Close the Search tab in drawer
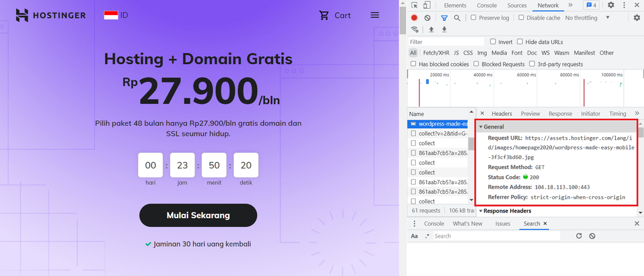The height and width of the screenshot is (276, 644). (545, 223)
